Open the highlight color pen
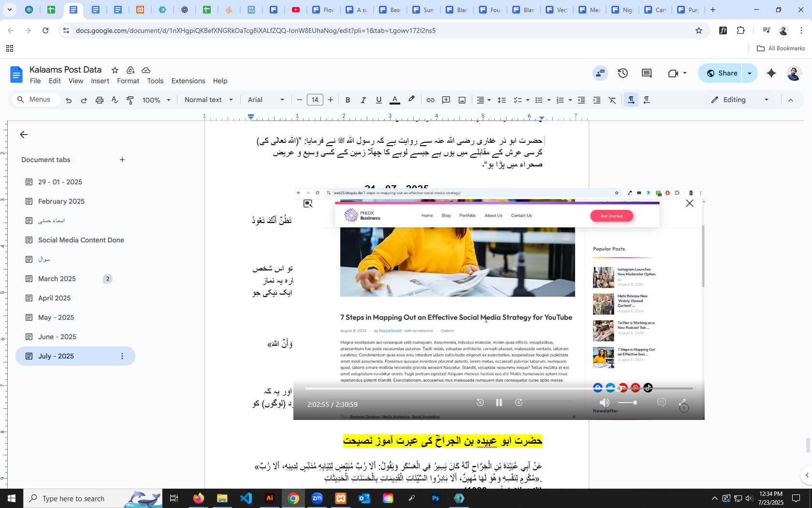The image size is (812, 508). tap(411, 100)
